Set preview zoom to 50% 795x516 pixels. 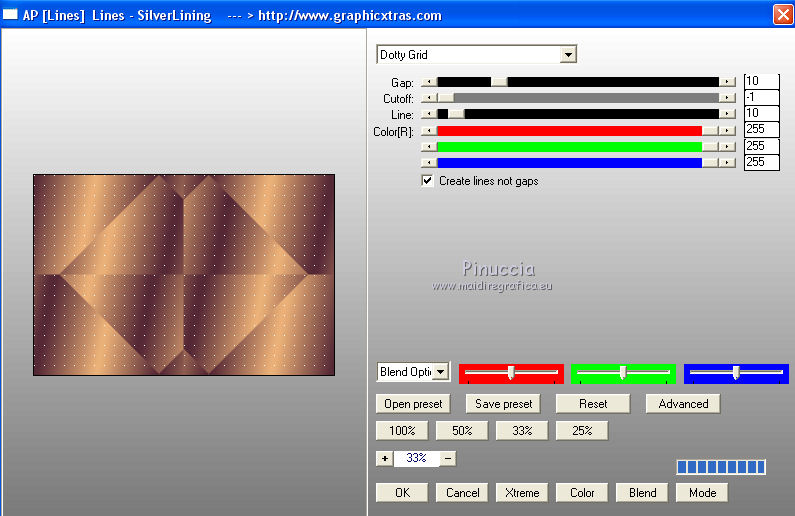(x=462, y=431)
